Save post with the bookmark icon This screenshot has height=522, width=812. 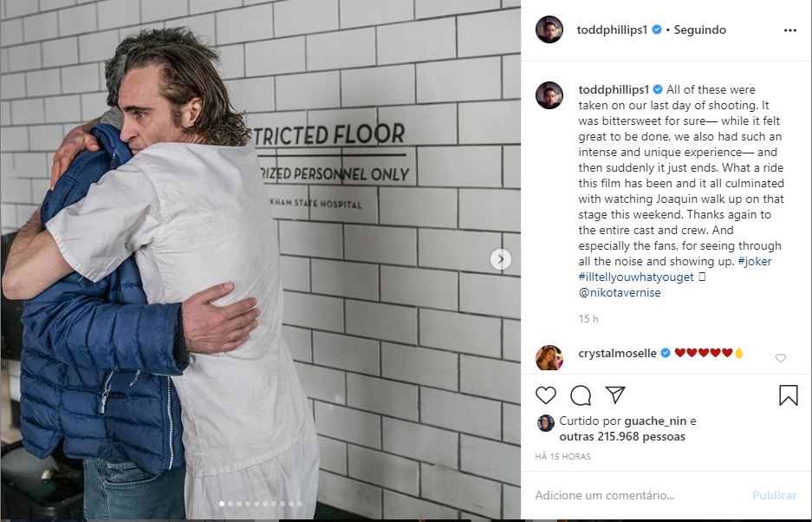789,395
